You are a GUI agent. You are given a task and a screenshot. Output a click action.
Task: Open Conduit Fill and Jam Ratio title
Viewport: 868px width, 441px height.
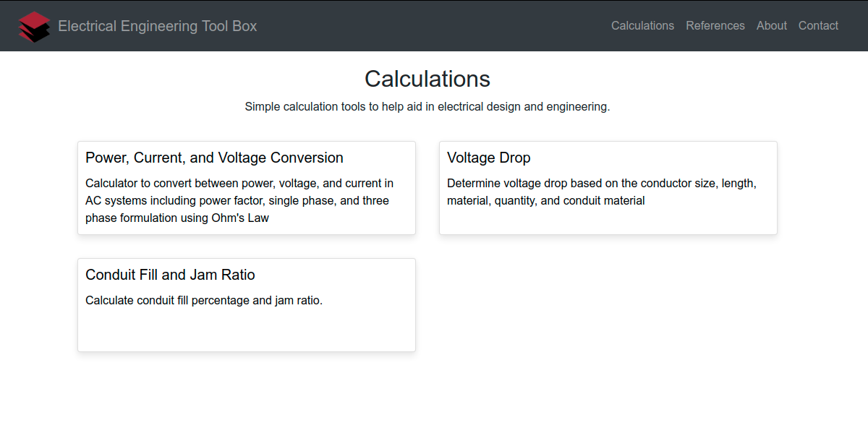pyautogui.click(x=170, y=275)
